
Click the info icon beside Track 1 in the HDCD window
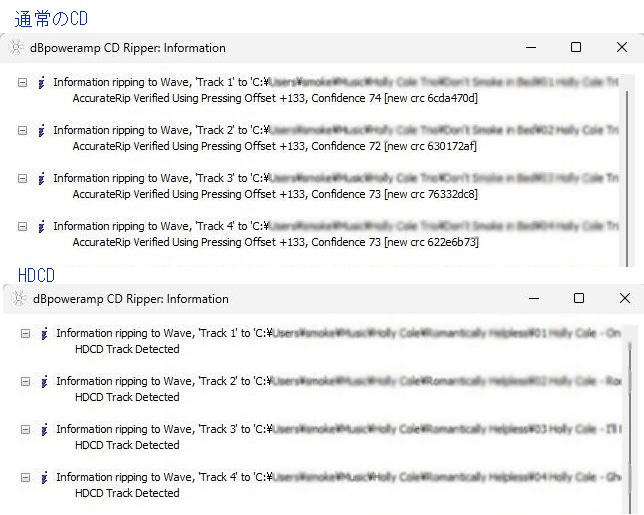[x=44, y=333]
